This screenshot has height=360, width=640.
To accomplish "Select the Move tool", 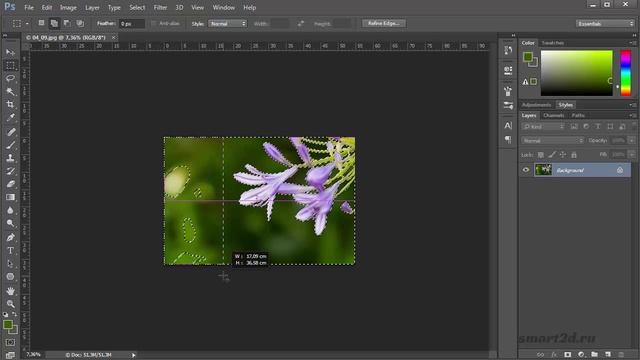I will 11,52.
